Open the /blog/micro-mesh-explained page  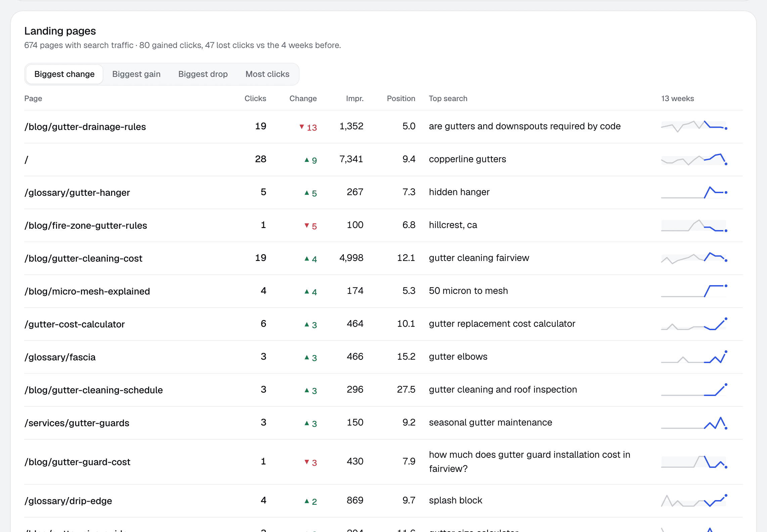(87, 291)
